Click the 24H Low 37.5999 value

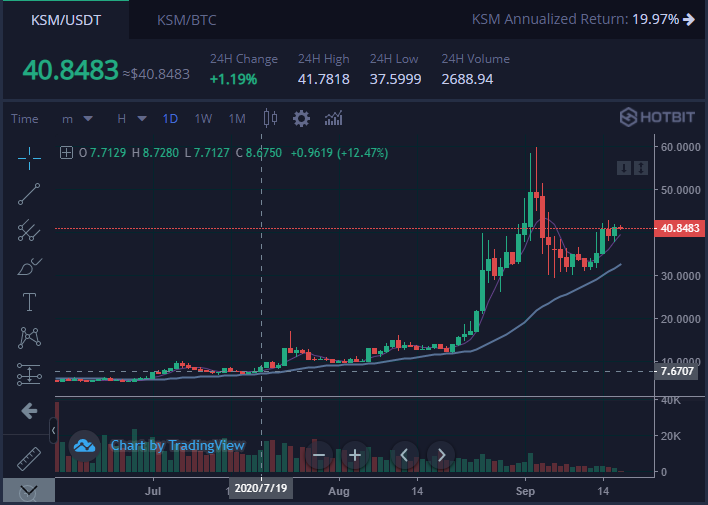395,79
